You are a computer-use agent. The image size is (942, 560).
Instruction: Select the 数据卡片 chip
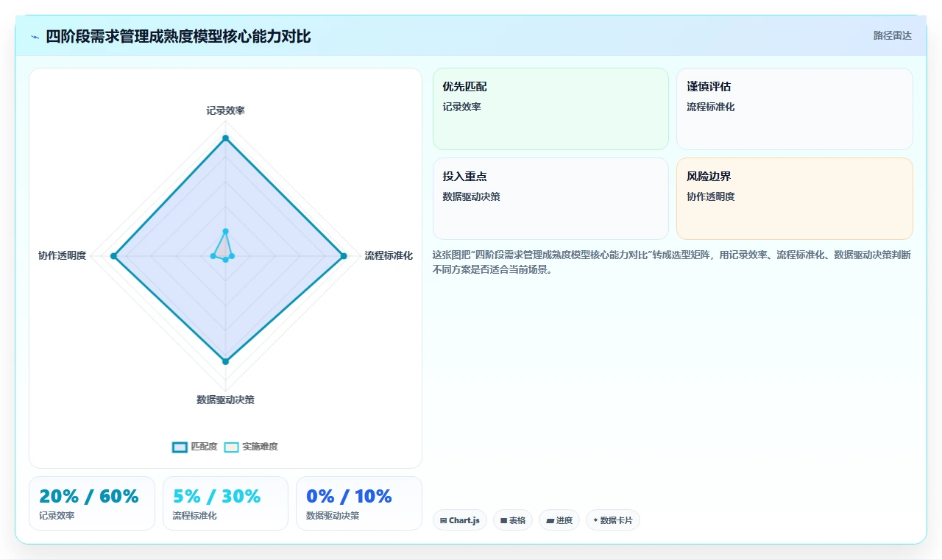[613, 520]
